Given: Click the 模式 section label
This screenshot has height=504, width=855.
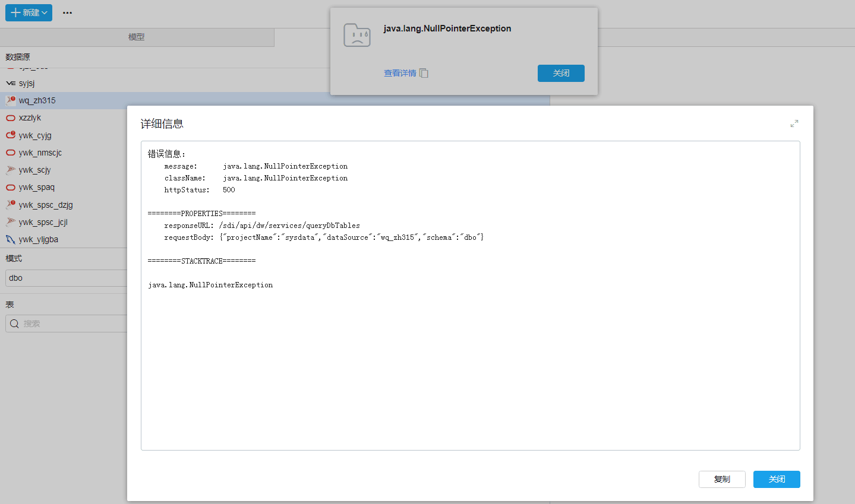Looking at the screenshot, I should [14, 258].
